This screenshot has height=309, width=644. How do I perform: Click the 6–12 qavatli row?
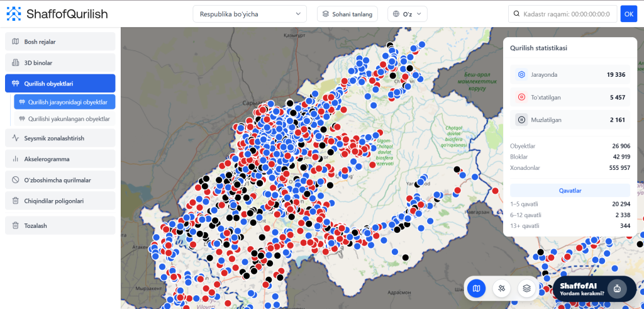(570, 215)
